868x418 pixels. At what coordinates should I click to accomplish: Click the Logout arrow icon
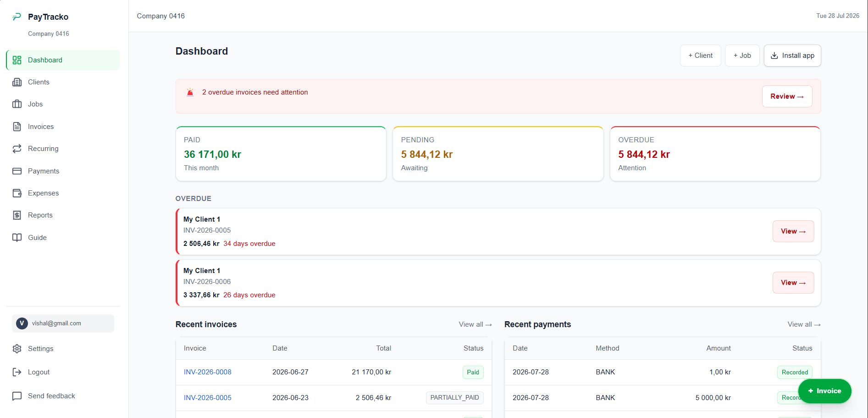pos(17,372)
